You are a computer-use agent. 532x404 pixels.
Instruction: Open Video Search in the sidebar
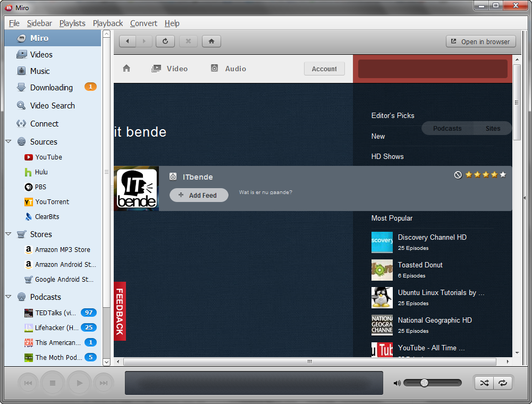(53, 106)
